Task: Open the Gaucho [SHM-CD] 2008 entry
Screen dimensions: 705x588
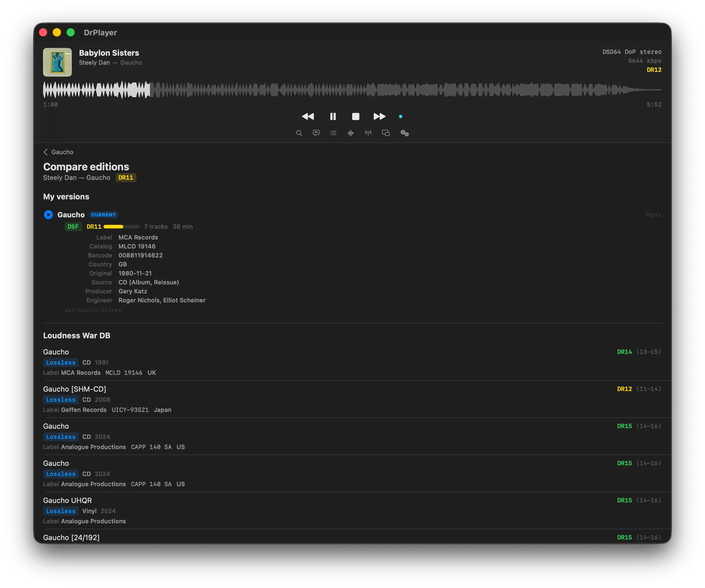Action: pyautogui.click(x=352, y=399)
